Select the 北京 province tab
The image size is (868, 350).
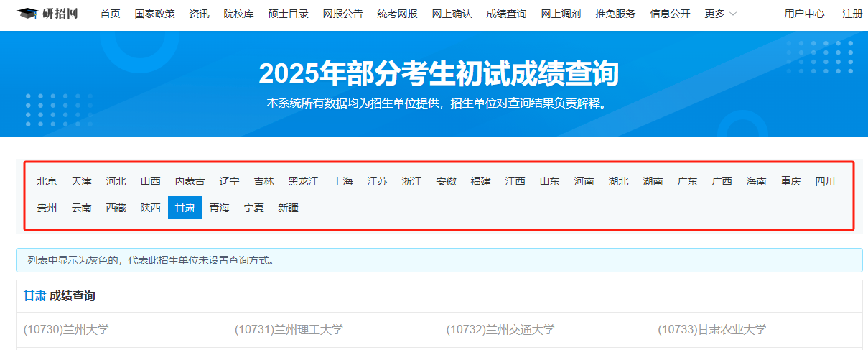point(47,181)
